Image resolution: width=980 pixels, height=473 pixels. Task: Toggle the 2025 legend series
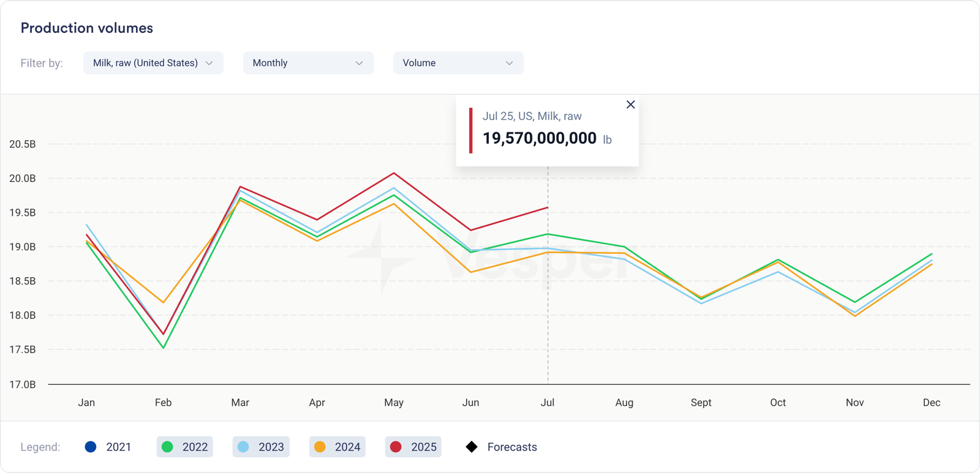pyautogui.click(x=413, y=447)
